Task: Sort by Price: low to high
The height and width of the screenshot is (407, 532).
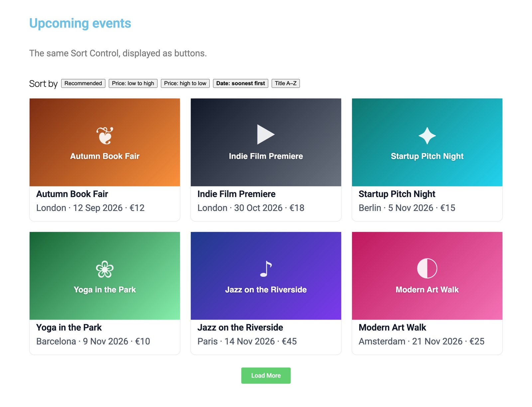Action: pyautogui.click(x=133, y=83)
